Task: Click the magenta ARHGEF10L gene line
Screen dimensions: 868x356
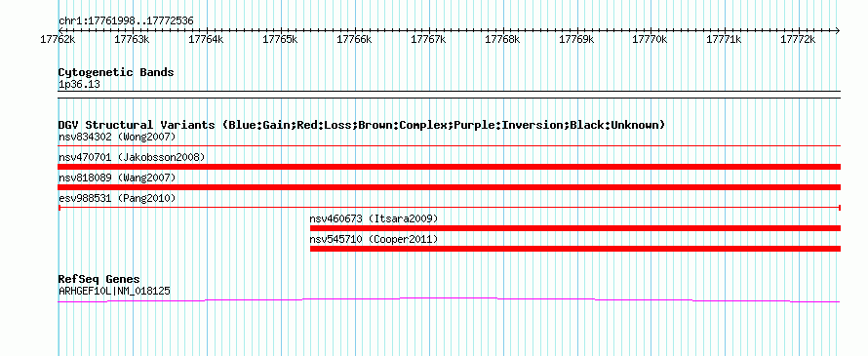Action: pos(450,299)
